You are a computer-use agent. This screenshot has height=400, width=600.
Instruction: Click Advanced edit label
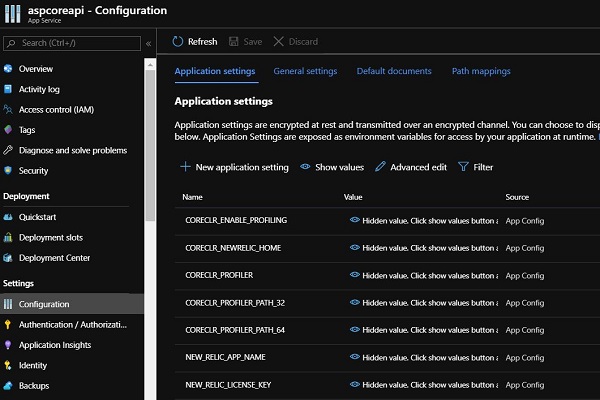[419, 167]
